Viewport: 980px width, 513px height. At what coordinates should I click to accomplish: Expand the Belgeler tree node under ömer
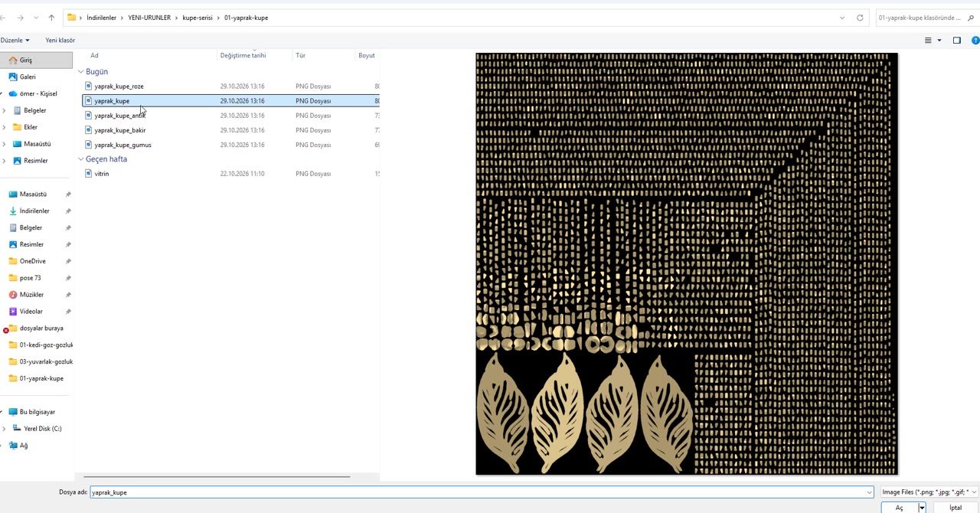coord(5,110)
